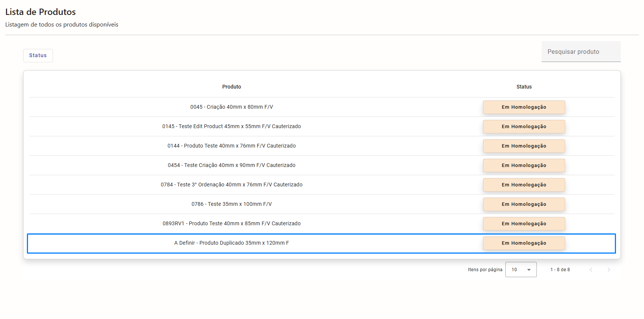Go to previous page arrow

(x=591, y=270)
